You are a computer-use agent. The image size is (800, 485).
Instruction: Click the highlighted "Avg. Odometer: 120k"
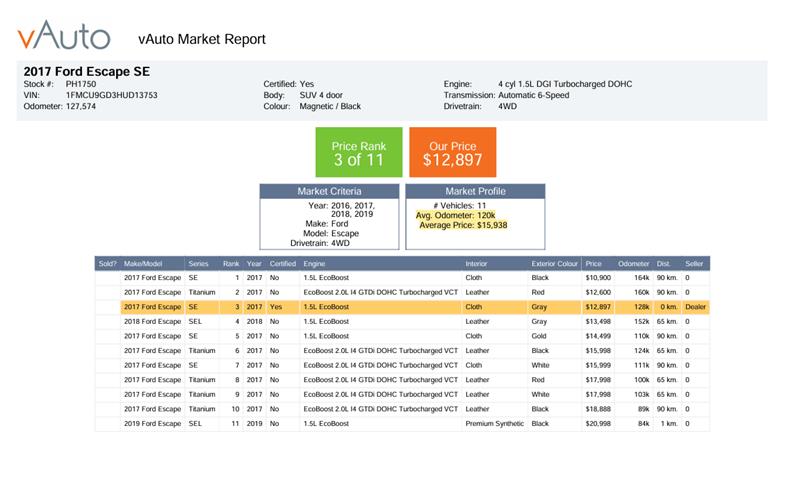pos(455,215)
